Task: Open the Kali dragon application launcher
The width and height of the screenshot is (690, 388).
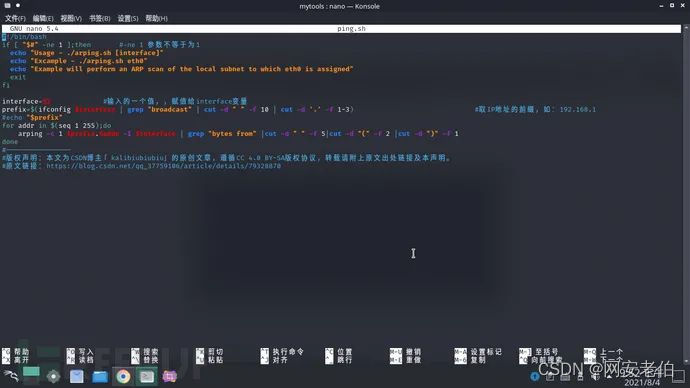Action: (11, 376)
